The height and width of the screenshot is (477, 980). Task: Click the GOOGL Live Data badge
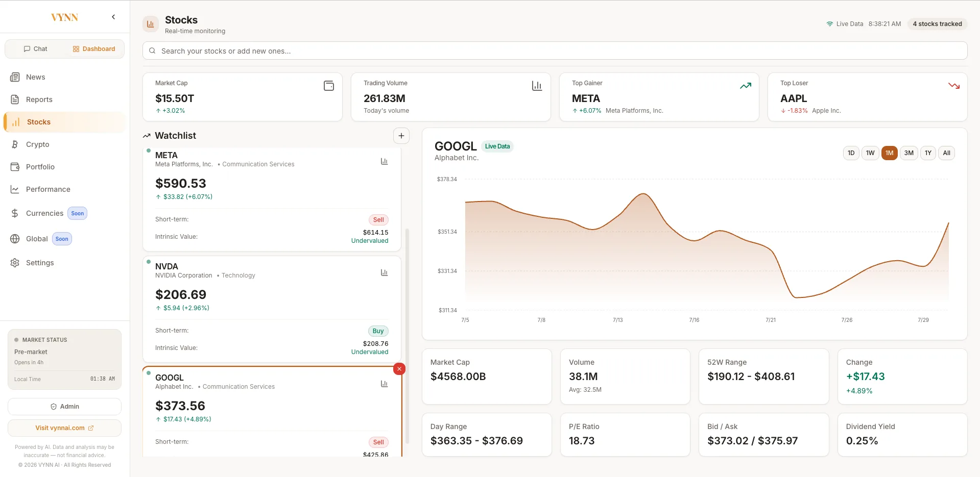click(x=497, y=146)
